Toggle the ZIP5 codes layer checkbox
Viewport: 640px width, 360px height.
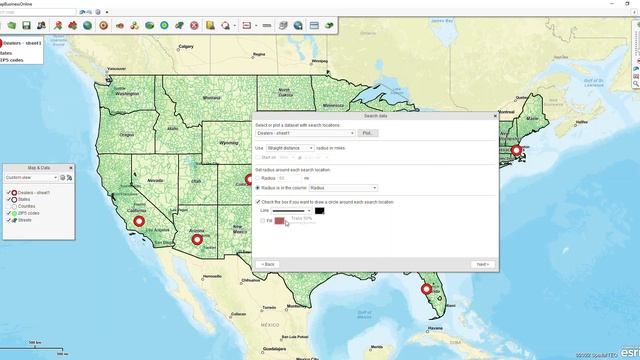click(9, 213)
